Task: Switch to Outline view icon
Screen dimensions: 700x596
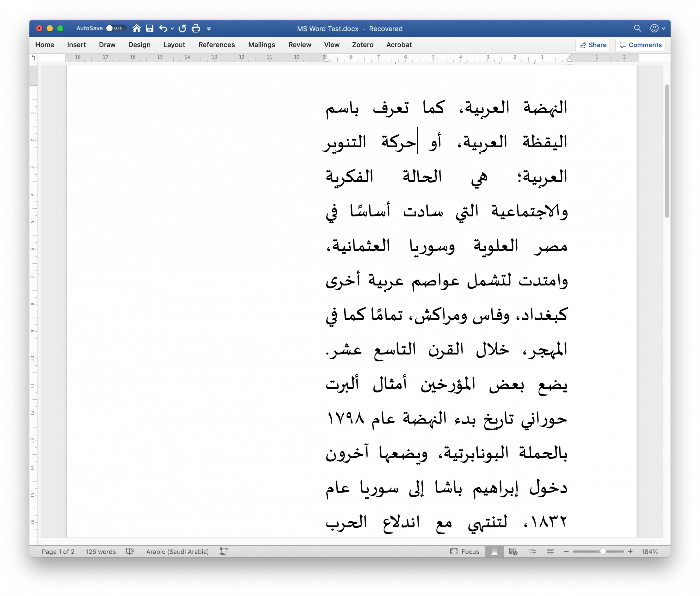Action: pos(532,551)
